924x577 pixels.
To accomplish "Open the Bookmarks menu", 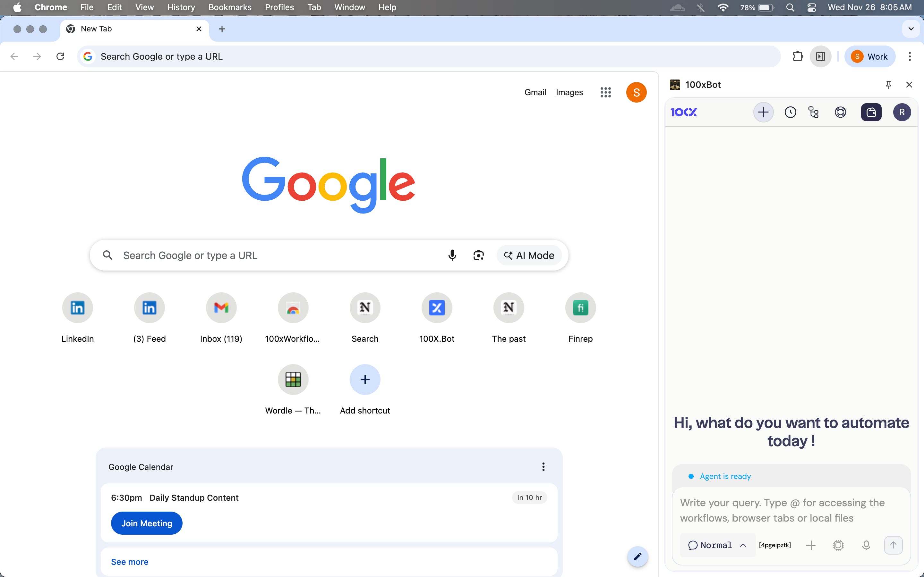I will [x=229, y=7].
